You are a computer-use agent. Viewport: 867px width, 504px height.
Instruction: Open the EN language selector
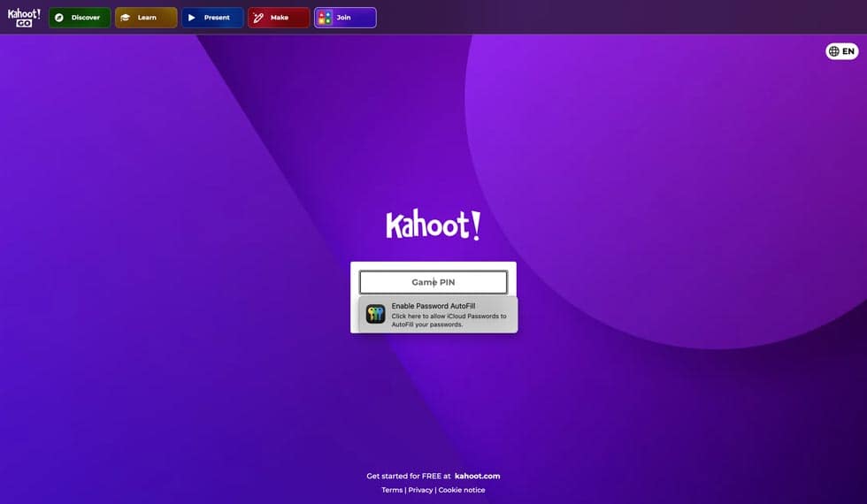tap(841, 51)
